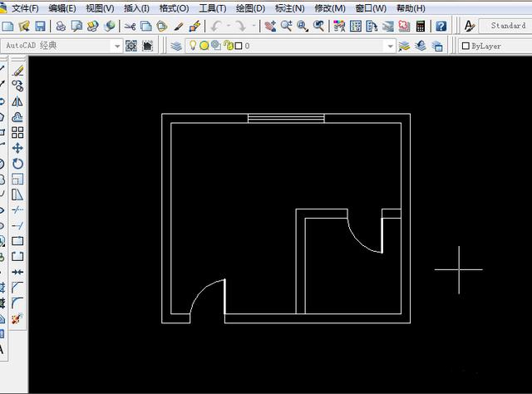Screen dimensions: 532x394
Task: Click the Publish icon
Action: [92, 26]
